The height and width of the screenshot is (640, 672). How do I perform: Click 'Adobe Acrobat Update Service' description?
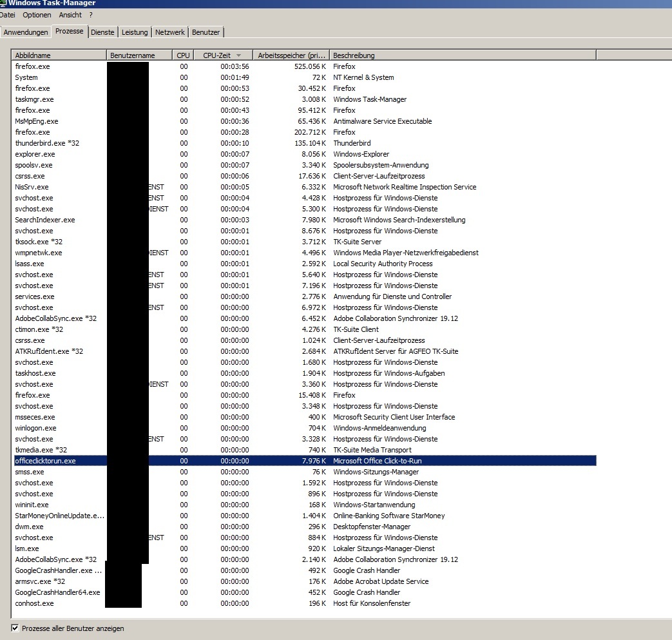click(381, 582)
